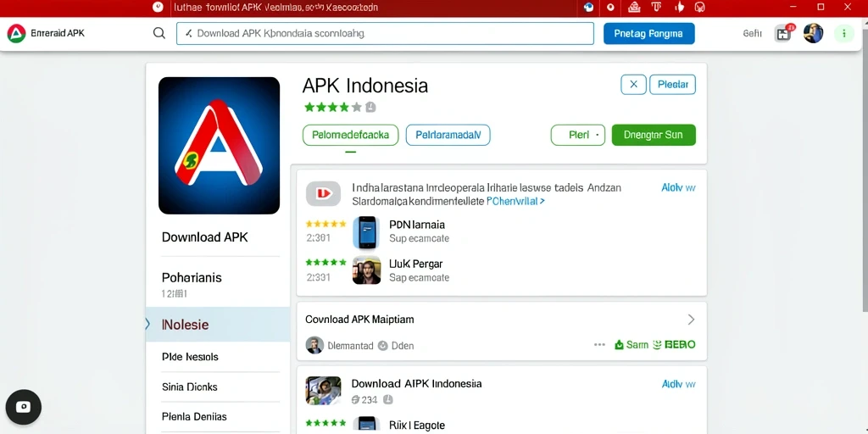Click the thumbs-up icon in title bar

[679, 7]
